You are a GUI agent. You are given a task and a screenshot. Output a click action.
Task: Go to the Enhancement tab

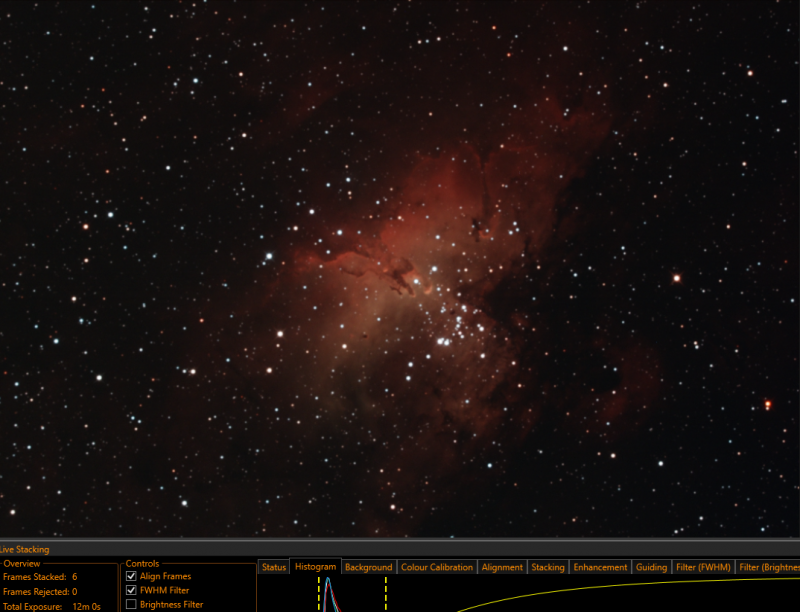pos(600,567)
